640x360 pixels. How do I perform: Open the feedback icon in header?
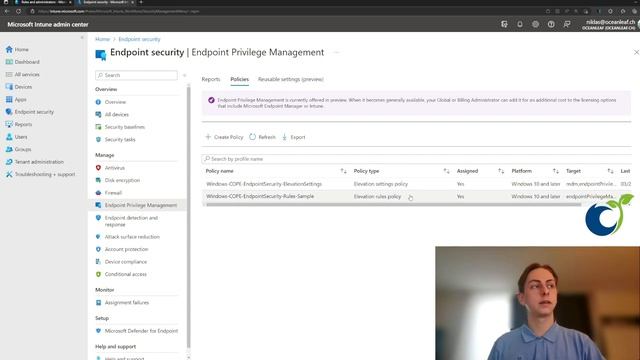click(x=567, y=24)
